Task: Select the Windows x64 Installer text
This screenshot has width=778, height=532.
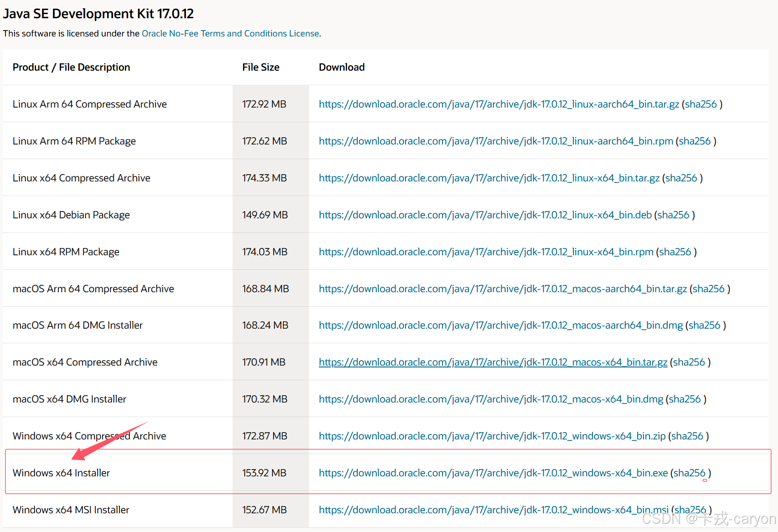Action: [x=61, y=473]
